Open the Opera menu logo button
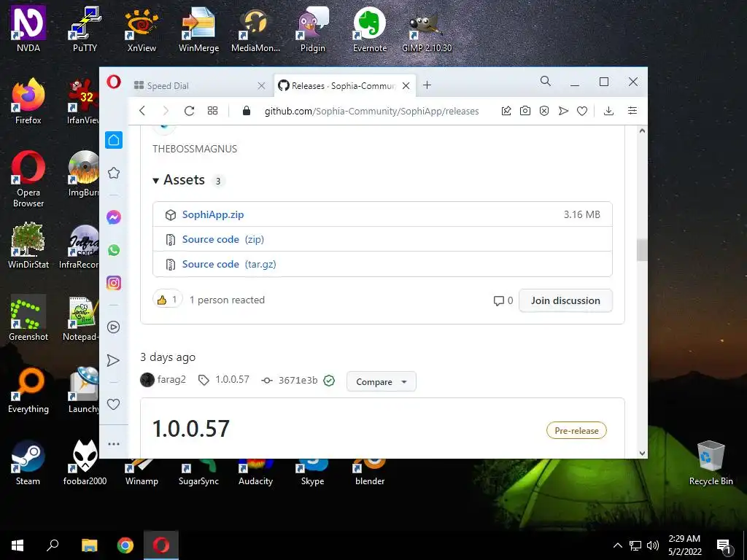The image size is (747, 560). point(113,82)
